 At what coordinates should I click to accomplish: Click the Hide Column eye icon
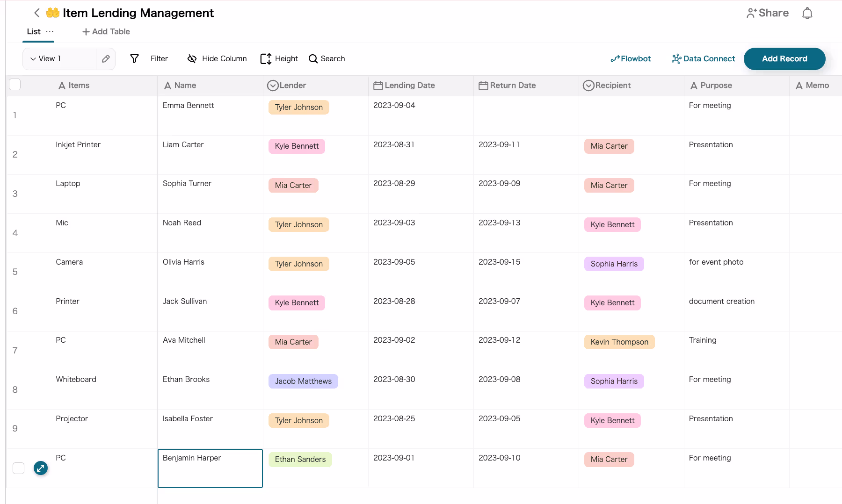pos(192,59)
